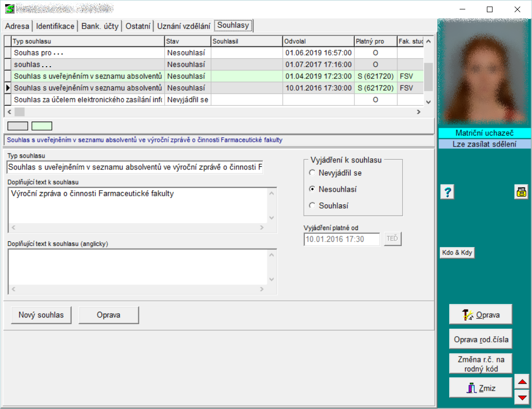Image resolution: width=532 pixels, height=409 pixels.
Task: Choose the Souhlasí radio option
Action: pos(312,206)
